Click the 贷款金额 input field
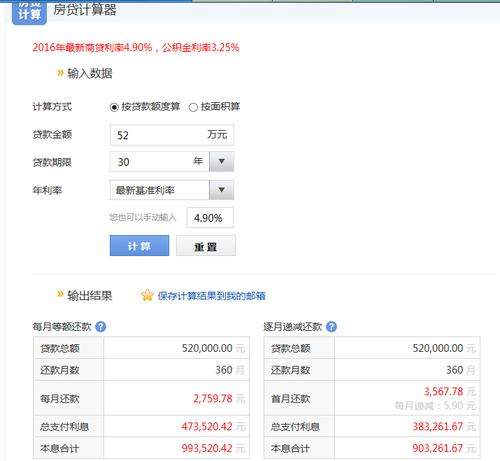Viewport: 500px width, 461px height. point(172,135)
